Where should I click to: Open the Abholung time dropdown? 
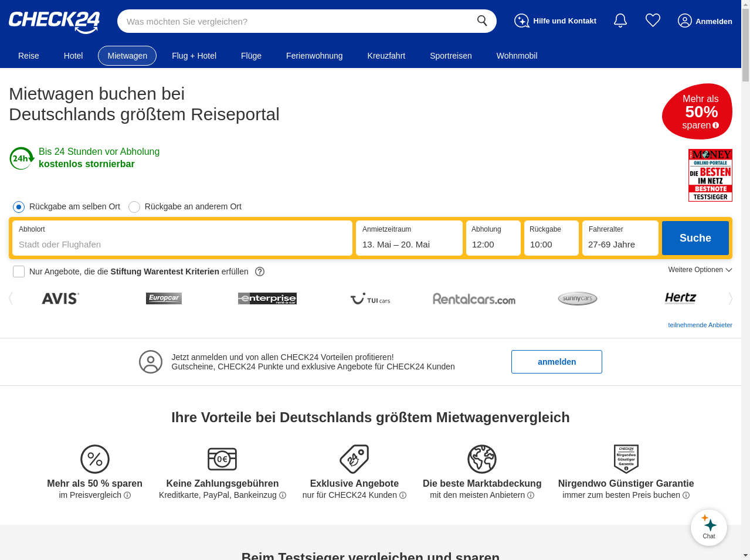tap(493, 238)
